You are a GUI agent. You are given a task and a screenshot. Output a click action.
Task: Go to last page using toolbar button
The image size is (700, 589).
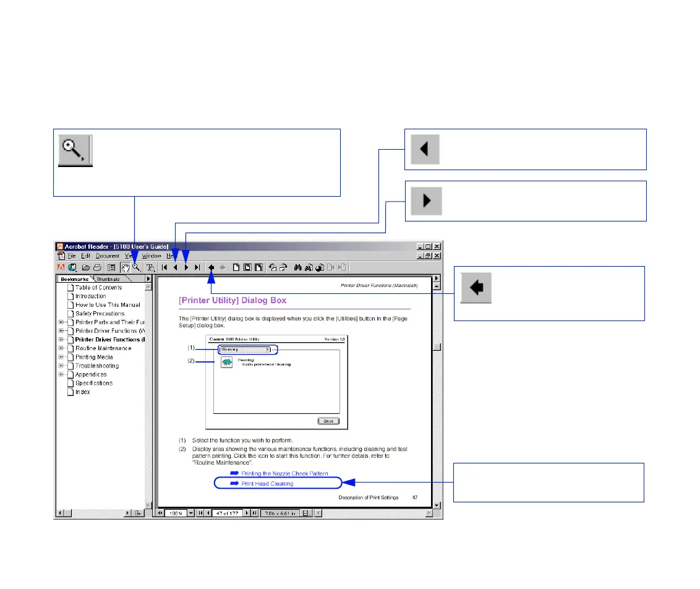point(197,267)
